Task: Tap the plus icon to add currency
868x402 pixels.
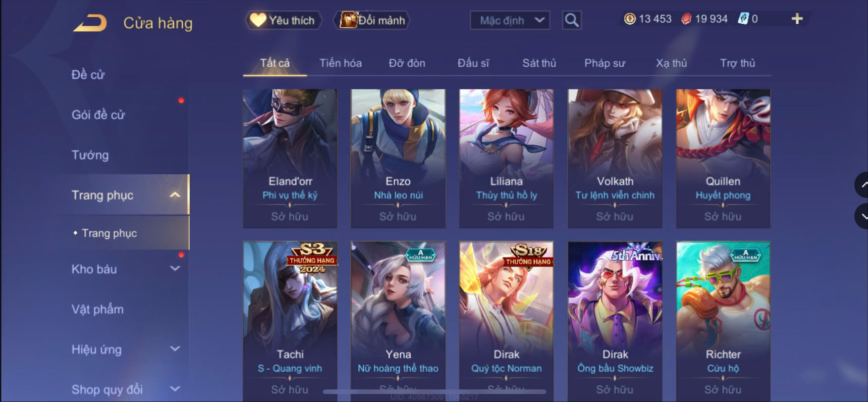Action: tap(797, 19)
